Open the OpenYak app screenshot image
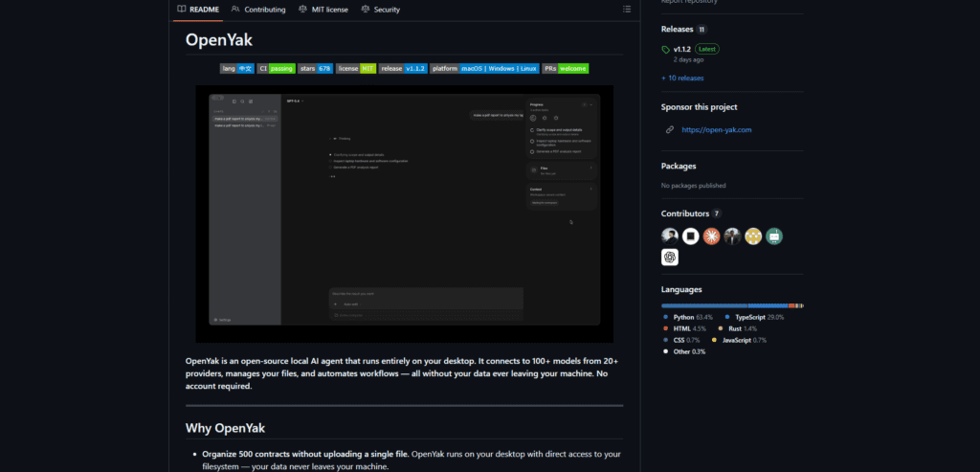This screenshot has width=980, height=472. pos(405,214)
